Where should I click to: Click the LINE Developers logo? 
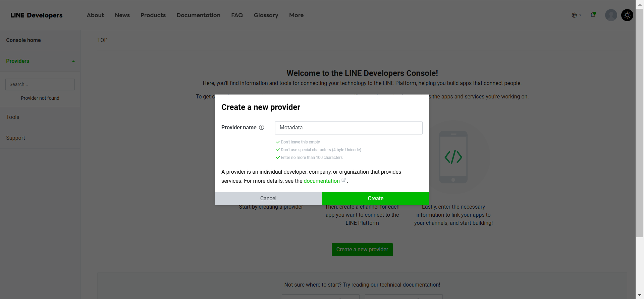pos(36,15)
